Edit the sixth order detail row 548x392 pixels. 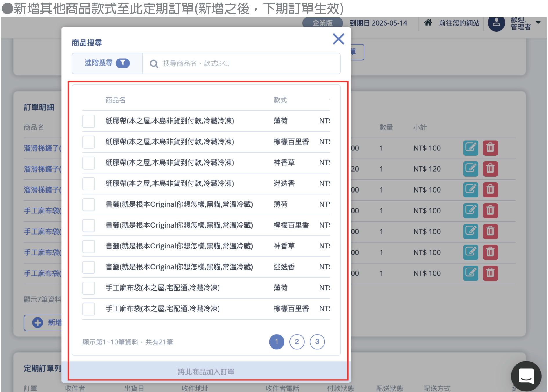click(x=471, y=252)
